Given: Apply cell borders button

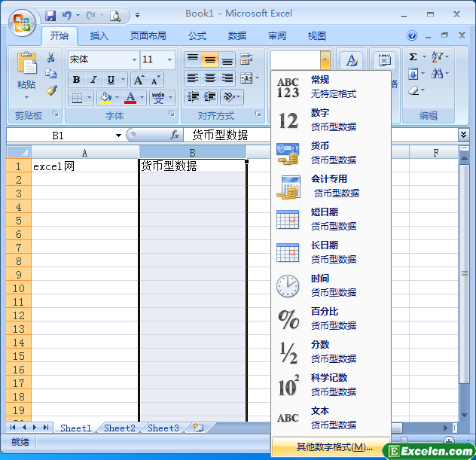Looking at the screenshot, I should click(x=77, y=98).
